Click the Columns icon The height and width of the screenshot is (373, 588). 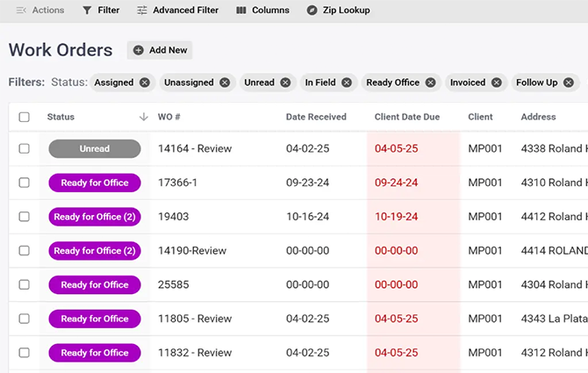point(241,11)
